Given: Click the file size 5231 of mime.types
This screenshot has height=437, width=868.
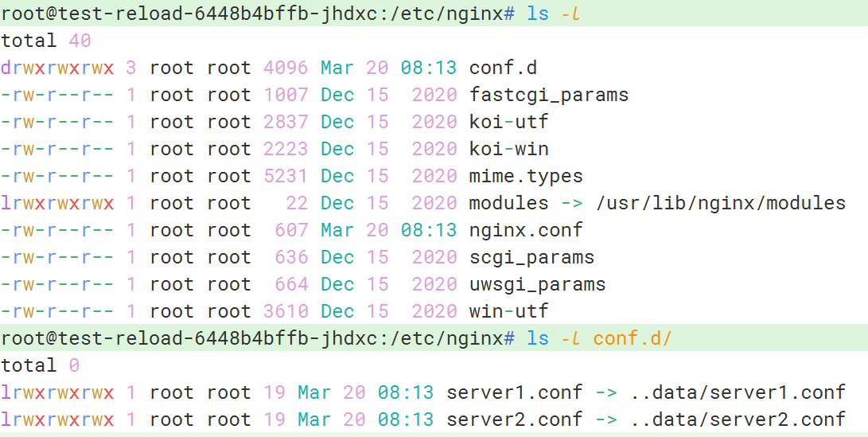Looking at the screenshot, I should coord(286,176).
